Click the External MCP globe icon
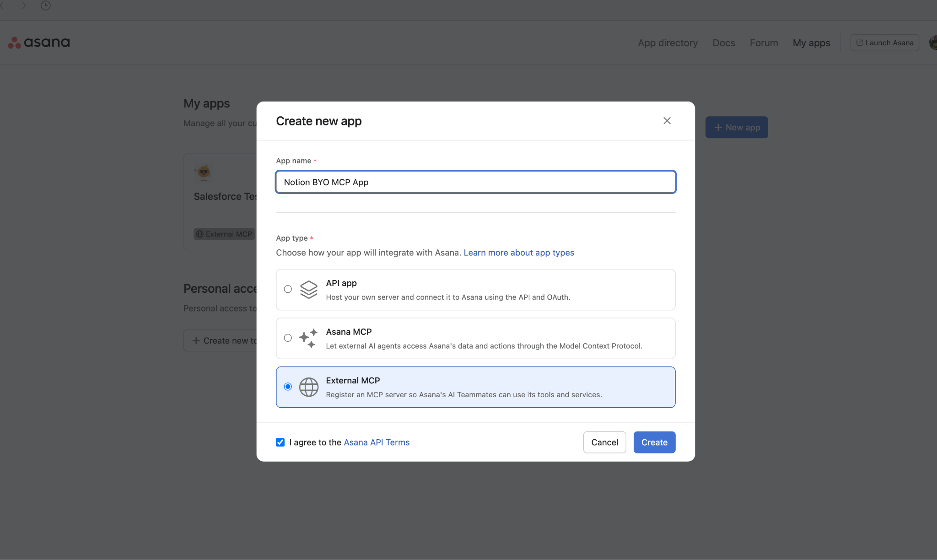Screen dimensions: 937x560 pyautogui.click(x=309, y=387)
